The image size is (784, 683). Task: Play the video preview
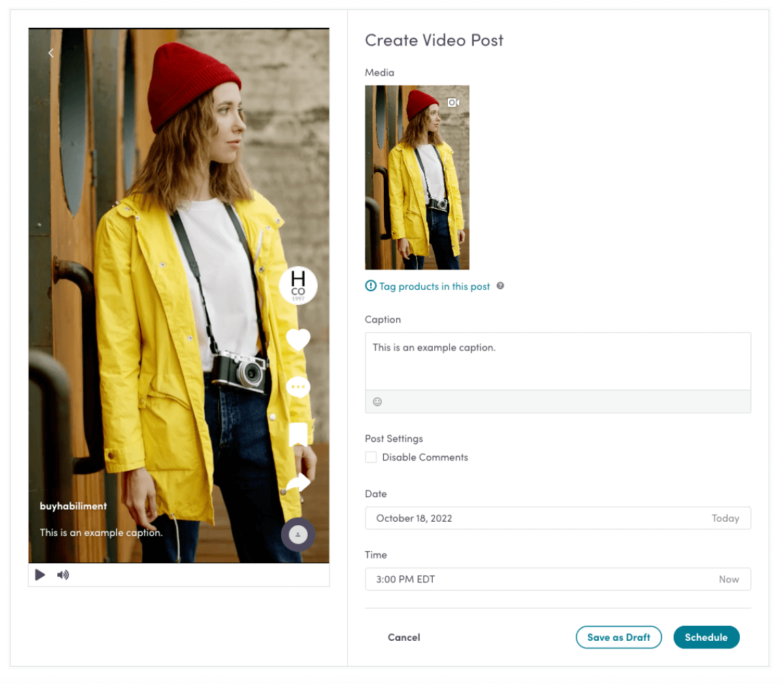pos(40,575)
